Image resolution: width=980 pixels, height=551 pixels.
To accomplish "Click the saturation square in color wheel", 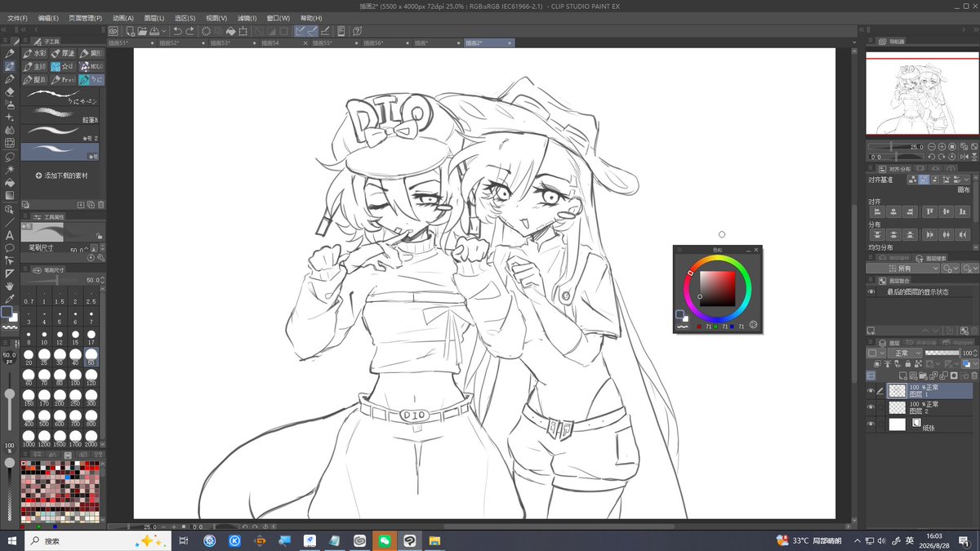I will (718, 287).
